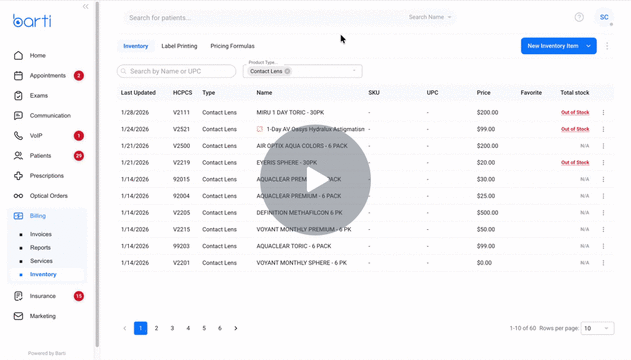Screen dimensions: 631x360
Task: Expand the Product Type dropdown arrow
Action: point(354,71)
